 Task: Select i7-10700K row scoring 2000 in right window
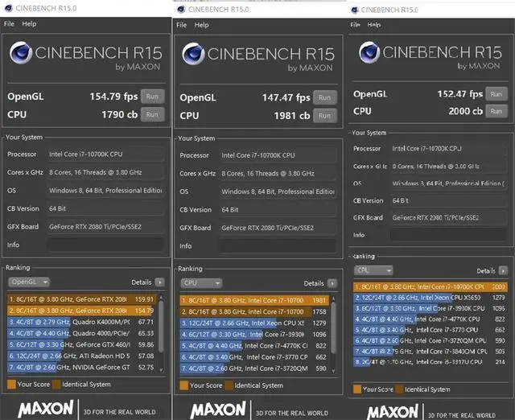click(x=431, y=287)
